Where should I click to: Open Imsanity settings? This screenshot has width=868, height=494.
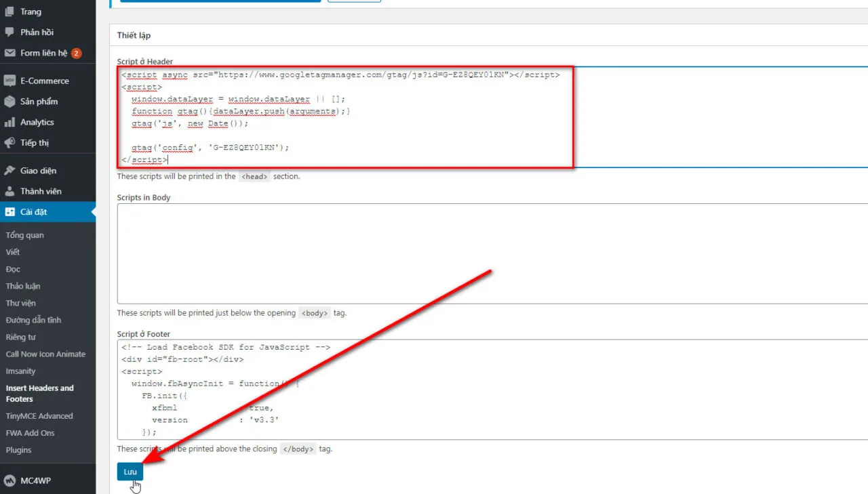(x=21, y=371)
